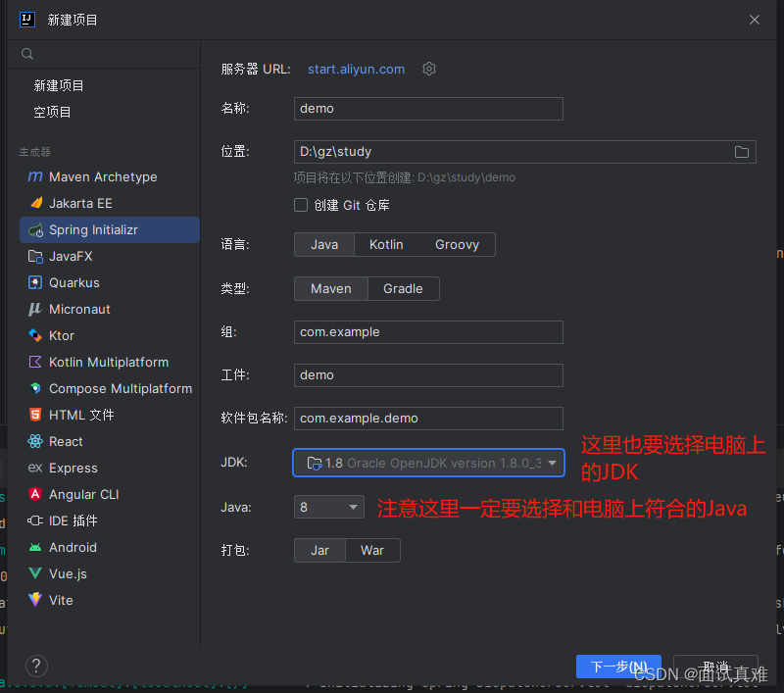The height and width of the screenshot is (693, 784).
Task: Click the Micronaut mu icon
Action: [34, 309]
